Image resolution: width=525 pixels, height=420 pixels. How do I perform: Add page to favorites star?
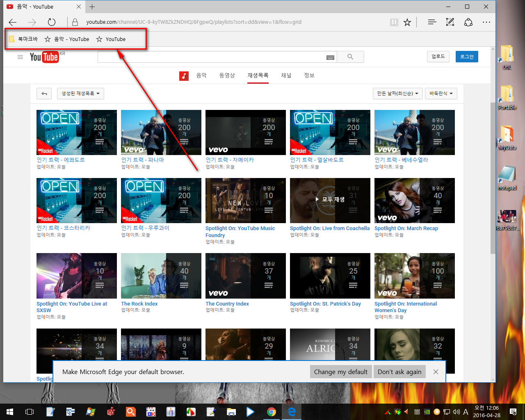click(x=407, y=22)
